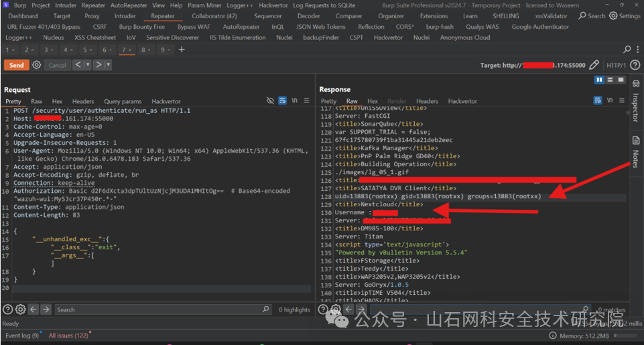644x345 pixels.
Task: Toggle line wrap in Request editor
Action: (282, 100)
